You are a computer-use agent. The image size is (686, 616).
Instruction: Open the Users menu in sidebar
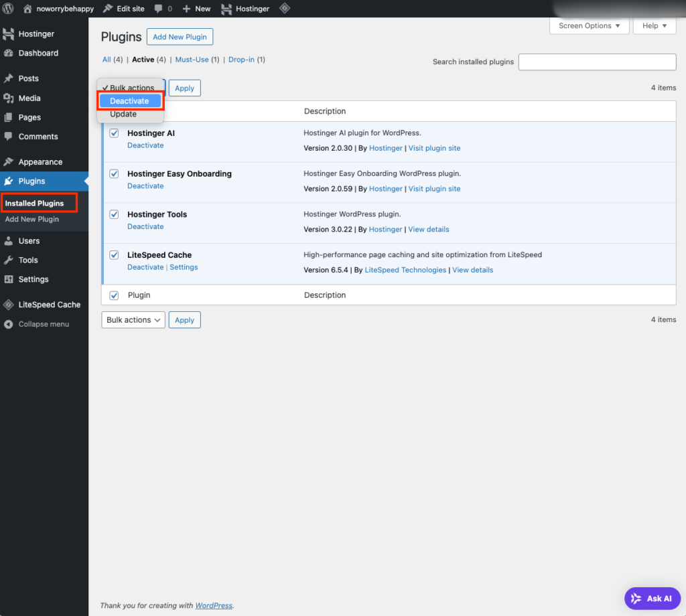(44, 241)
